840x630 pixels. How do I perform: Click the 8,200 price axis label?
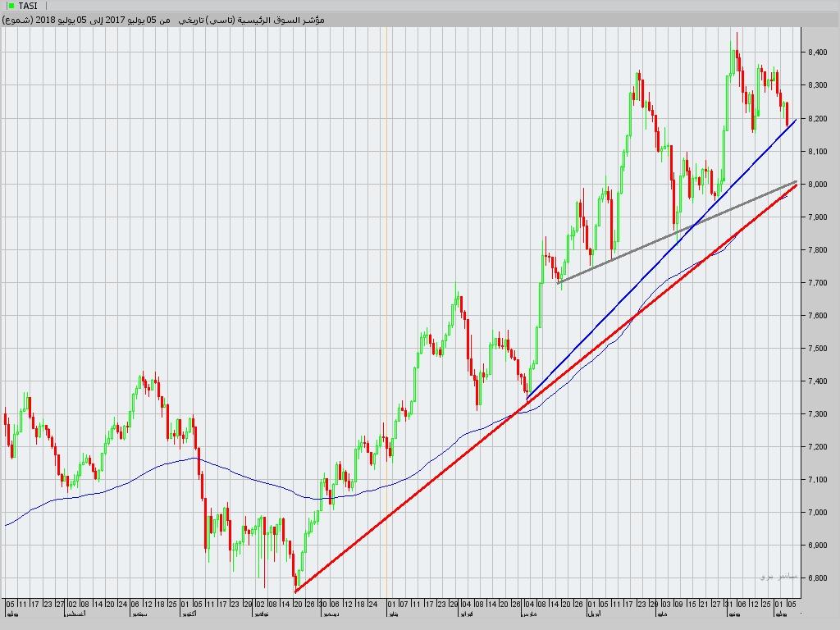(x=818, y=119)
